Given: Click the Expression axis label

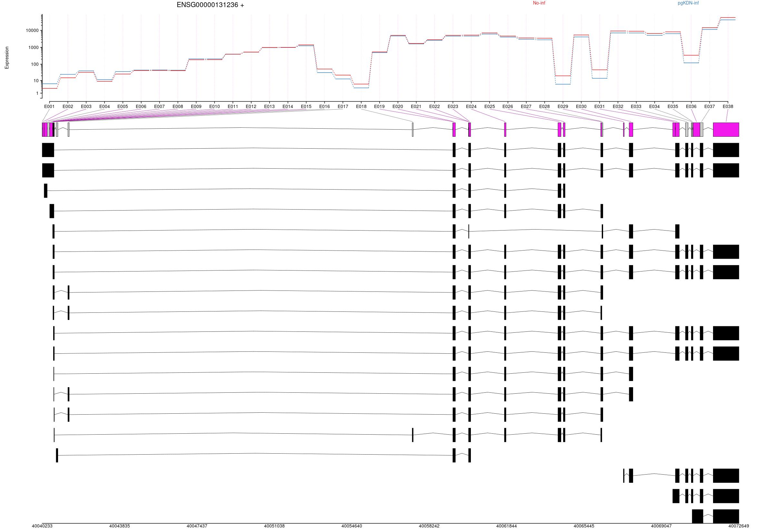Looking at the screenshot, I should pos(7,58).
